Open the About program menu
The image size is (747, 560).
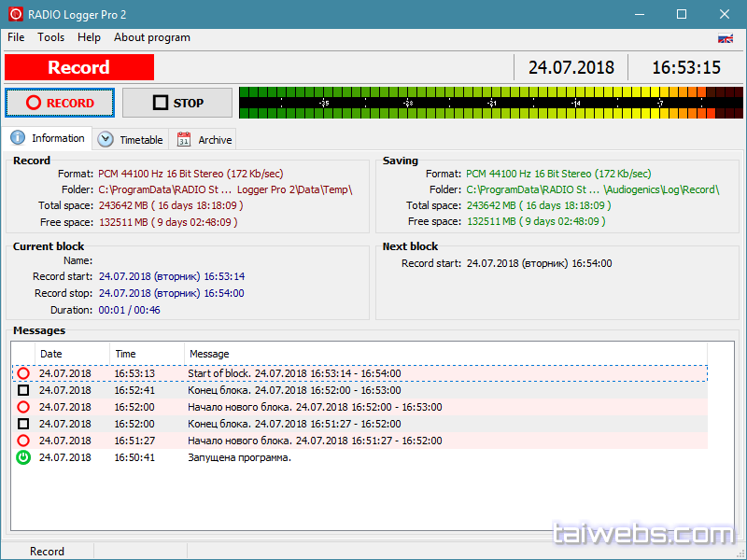[151, 37]
